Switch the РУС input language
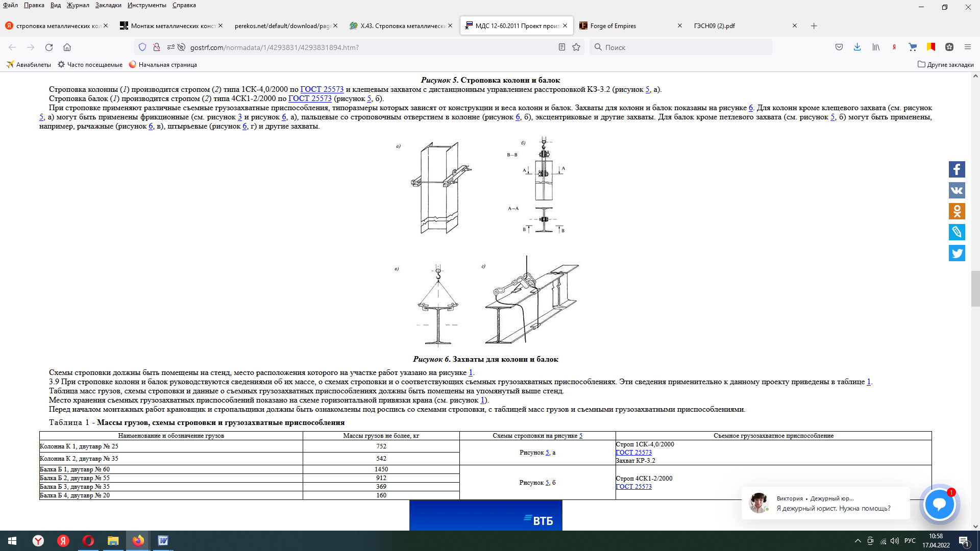This screenshot has width=980, height=551. tap(910, 541)
